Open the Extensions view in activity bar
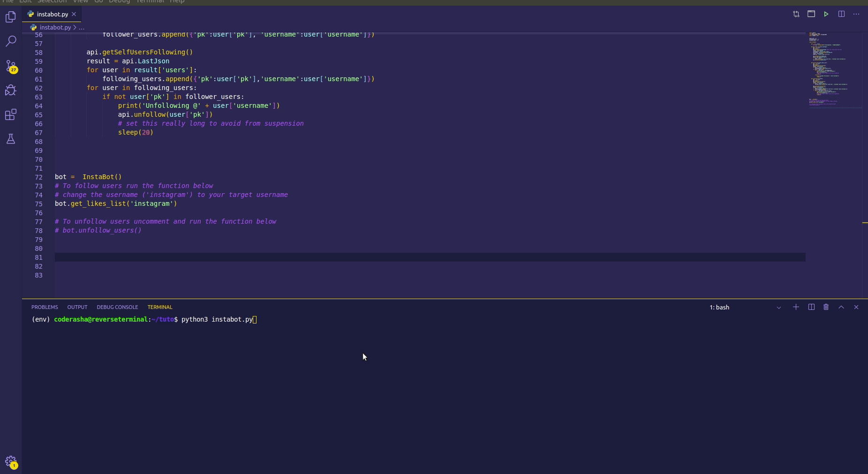The width and height of the screenshot is (868, 474). point(11,114)
